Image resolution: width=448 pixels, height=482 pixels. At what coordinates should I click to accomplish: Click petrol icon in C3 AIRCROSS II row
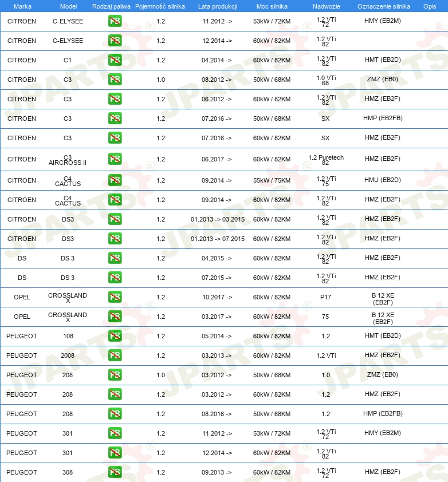[115, 159]
